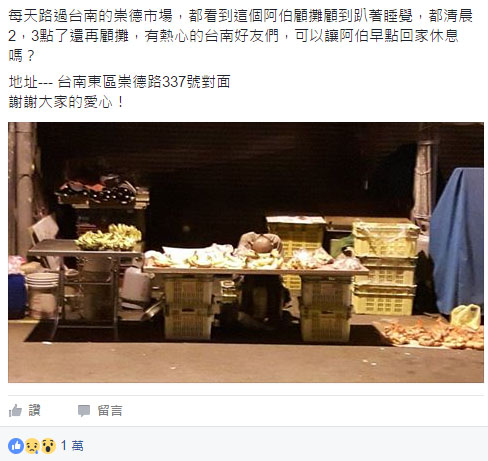Click the words 崇德市場 in the post
This screenshot has height=461, width=488.
click(143, 16)
